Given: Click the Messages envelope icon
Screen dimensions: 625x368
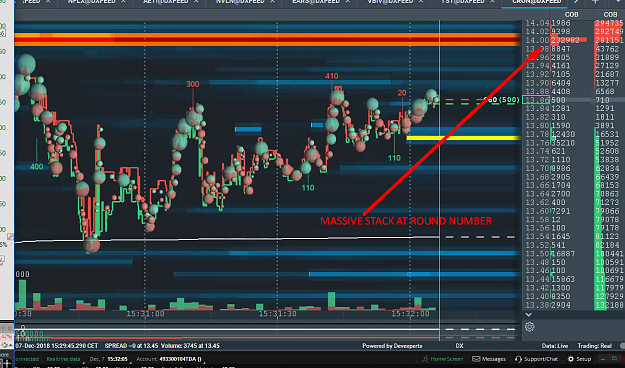Looking at the screenshot, I should tap(476, 359).
